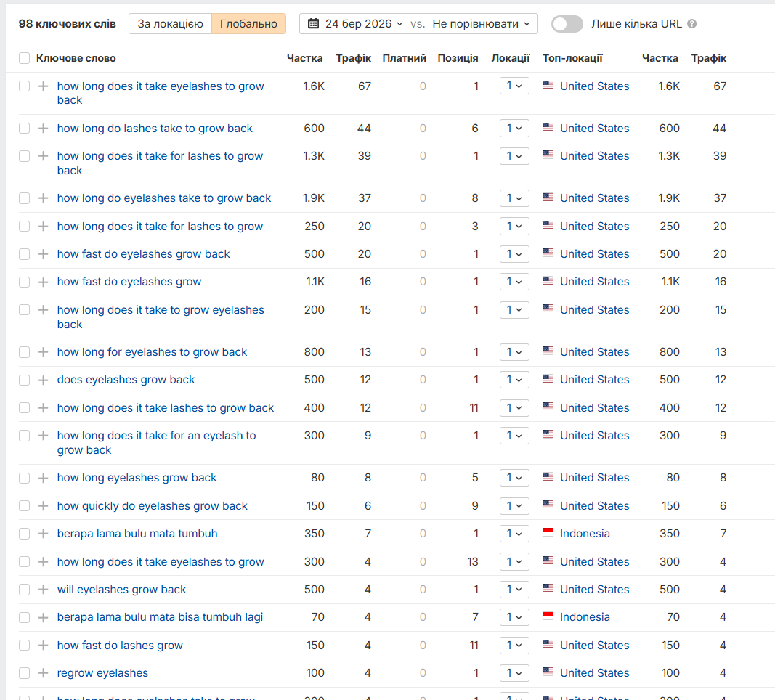This screenshot has width=775, height=700.
Task: Click plus icon beside 'berapa lama bulu mata tumbuh'
Action: click(43, 534)
